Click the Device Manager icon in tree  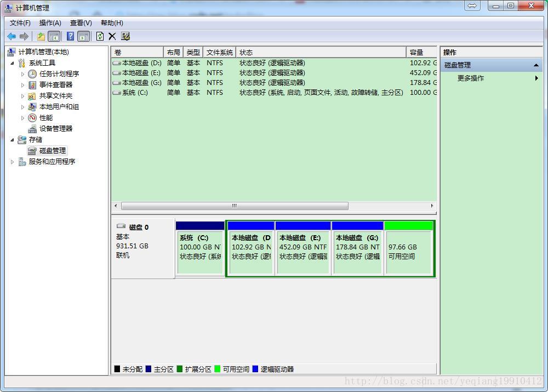tap(32, 129)
